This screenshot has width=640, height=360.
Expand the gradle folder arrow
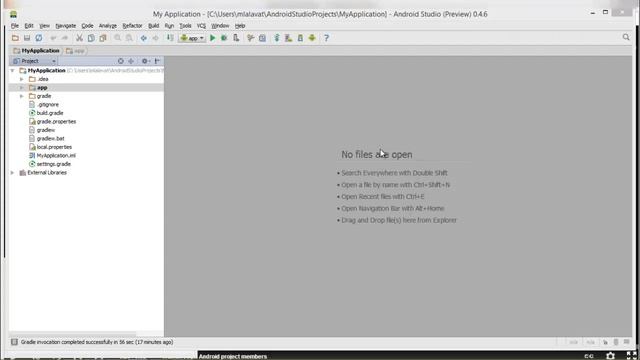(x=22, y=96)
